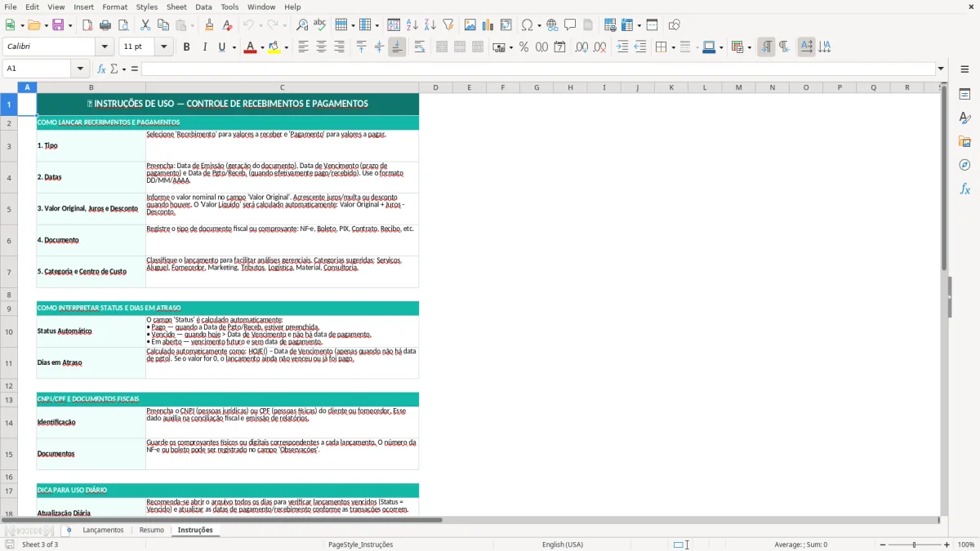Open the Calibri font name dropdown
Image resolution: width=980 pixels, height=551 pixels.
[x=105, y=47]
